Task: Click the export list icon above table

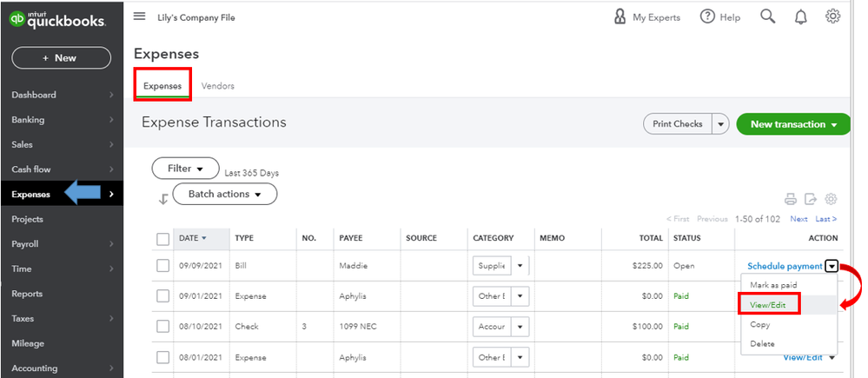Action: [x=811, y=199]
